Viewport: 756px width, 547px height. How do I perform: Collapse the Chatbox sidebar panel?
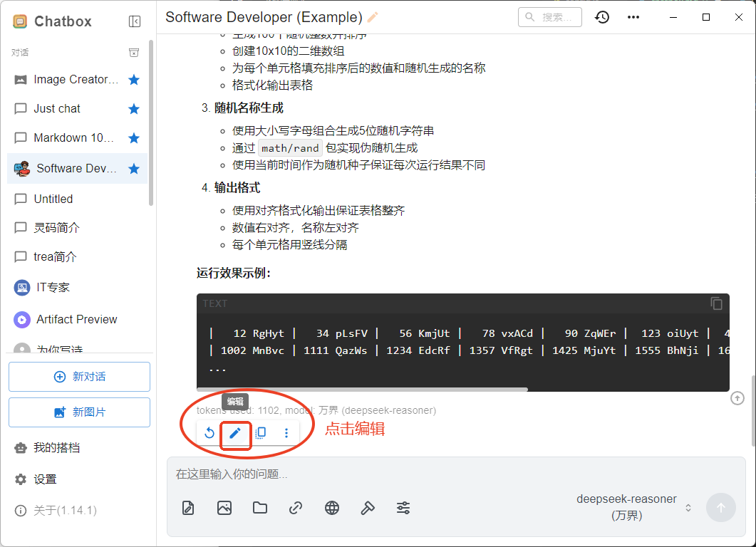[135, 21]
